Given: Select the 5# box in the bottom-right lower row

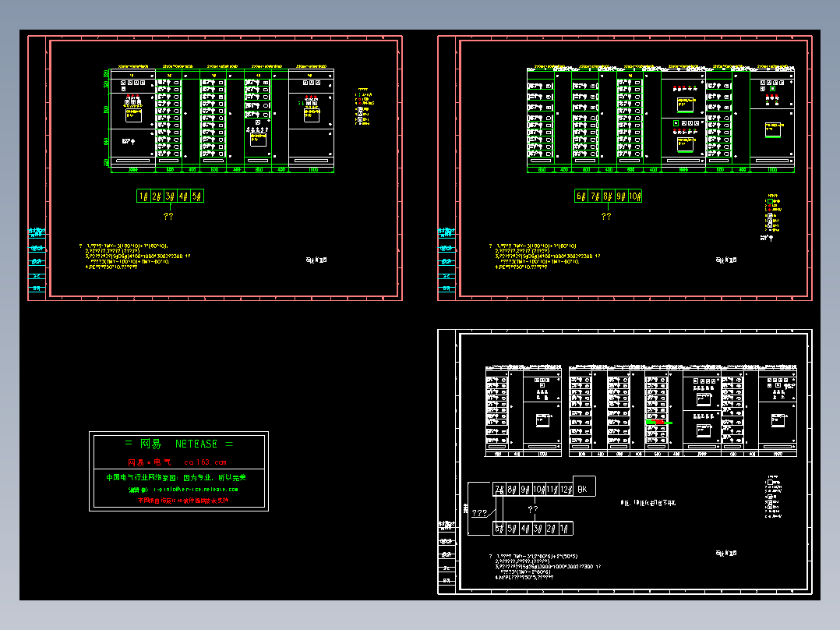Looking at the screenshot, I should click(x=512, y=529).
